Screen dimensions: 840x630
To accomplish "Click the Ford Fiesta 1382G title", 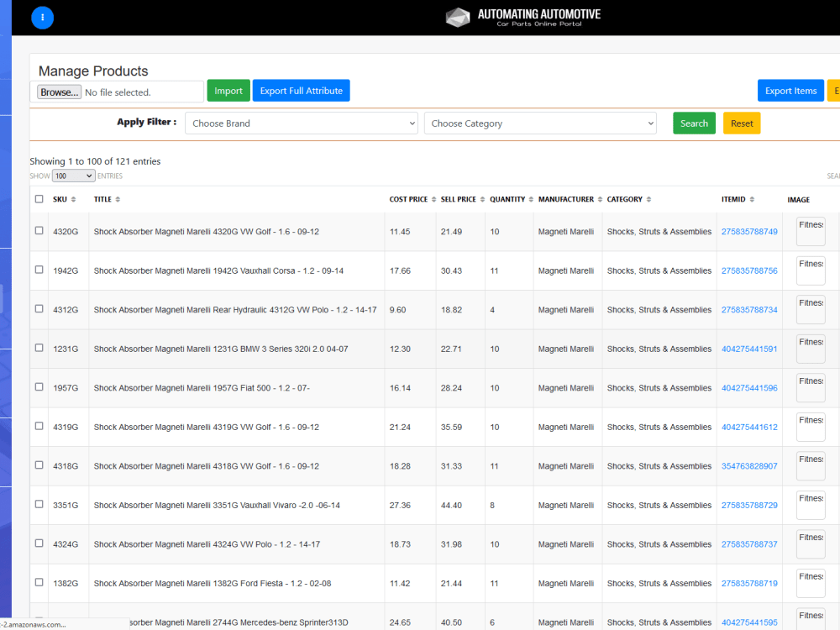I will (213, 584).
